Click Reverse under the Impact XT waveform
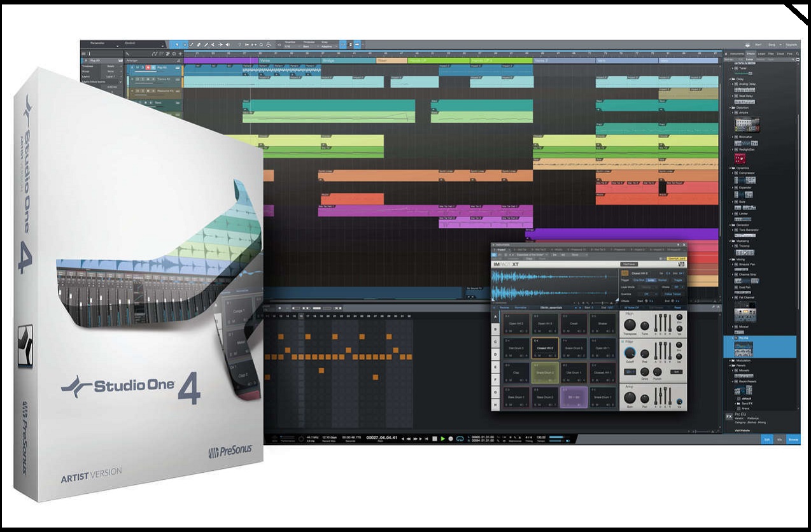The width and height of the screenshot is (811, 532). pos(504,307)
